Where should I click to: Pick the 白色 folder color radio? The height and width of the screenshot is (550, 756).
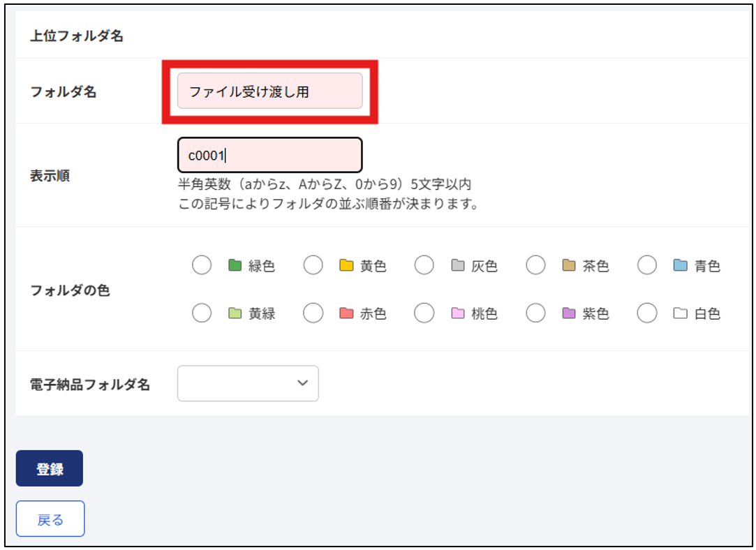point(647,313)
